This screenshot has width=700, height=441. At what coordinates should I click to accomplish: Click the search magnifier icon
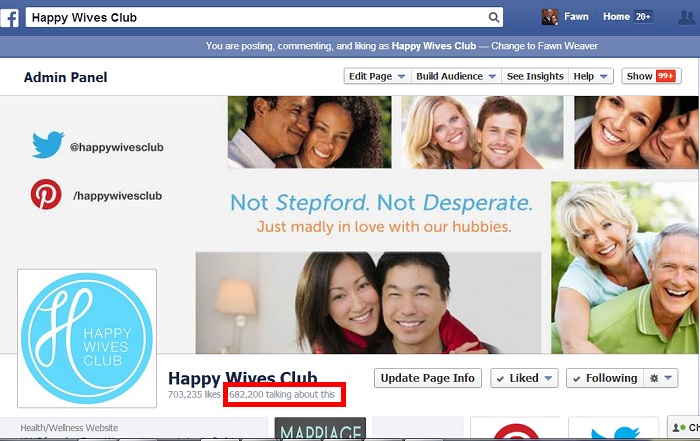pyautogui.click(x=493, y=17)
